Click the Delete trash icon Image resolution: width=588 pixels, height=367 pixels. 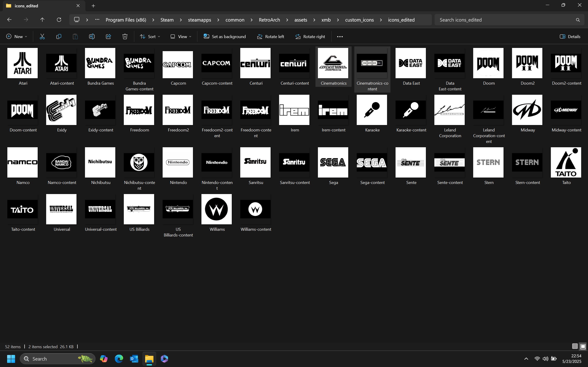coord(125,37)
